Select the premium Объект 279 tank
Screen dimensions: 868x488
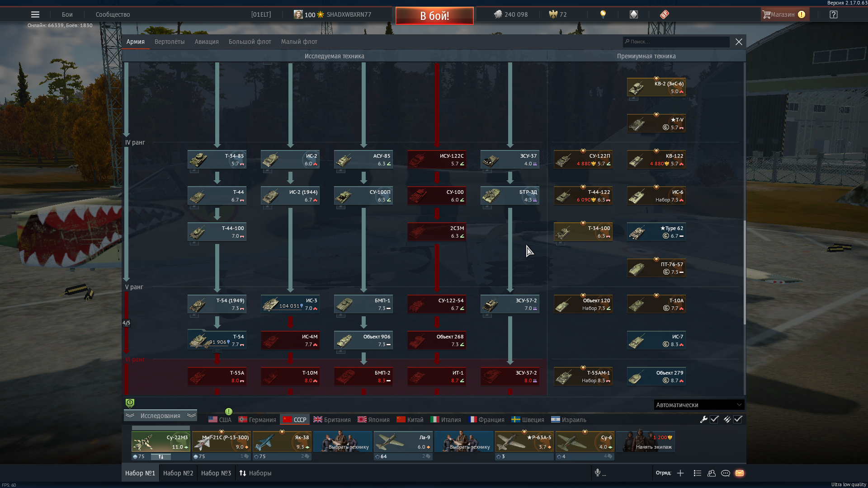656,376
